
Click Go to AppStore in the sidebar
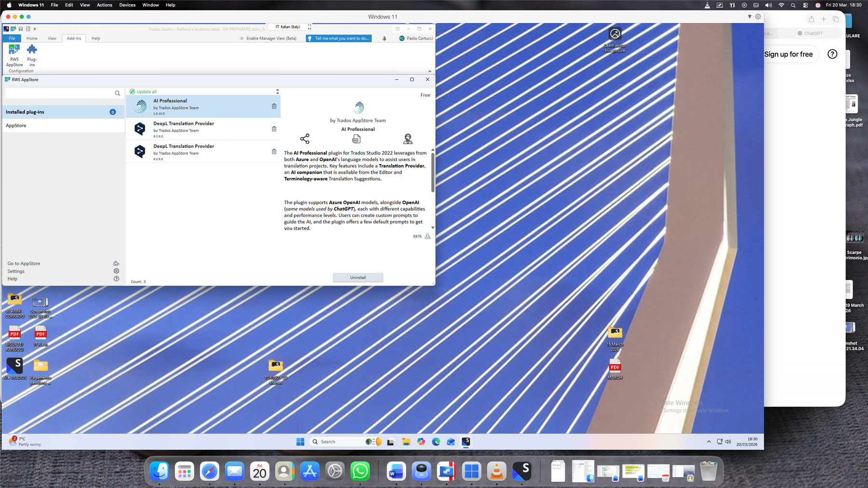[23, 263]
